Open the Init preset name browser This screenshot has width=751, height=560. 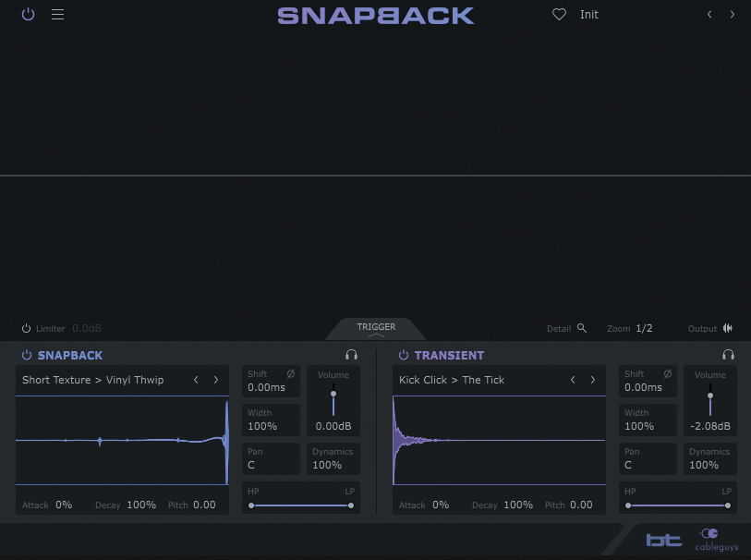[x=589, y=15]
